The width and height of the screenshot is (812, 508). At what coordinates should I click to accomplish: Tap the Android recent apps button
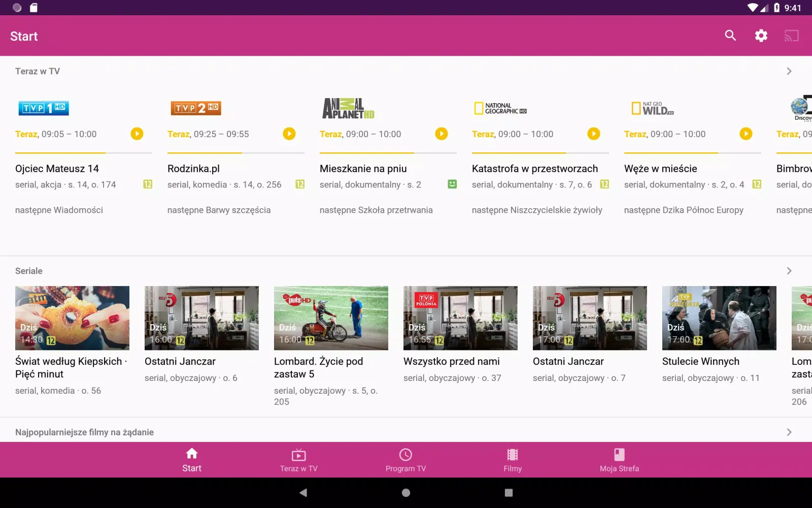pos(509,492)
